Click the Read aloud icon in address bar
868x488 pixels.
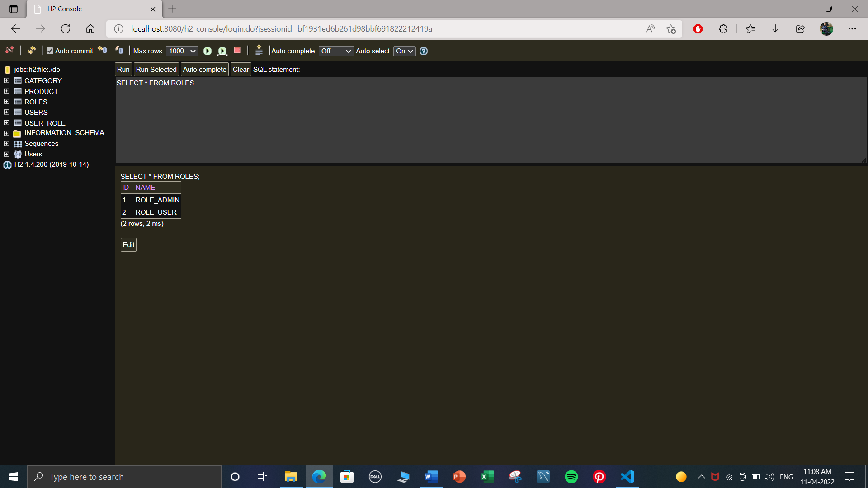tap(651, 29)
